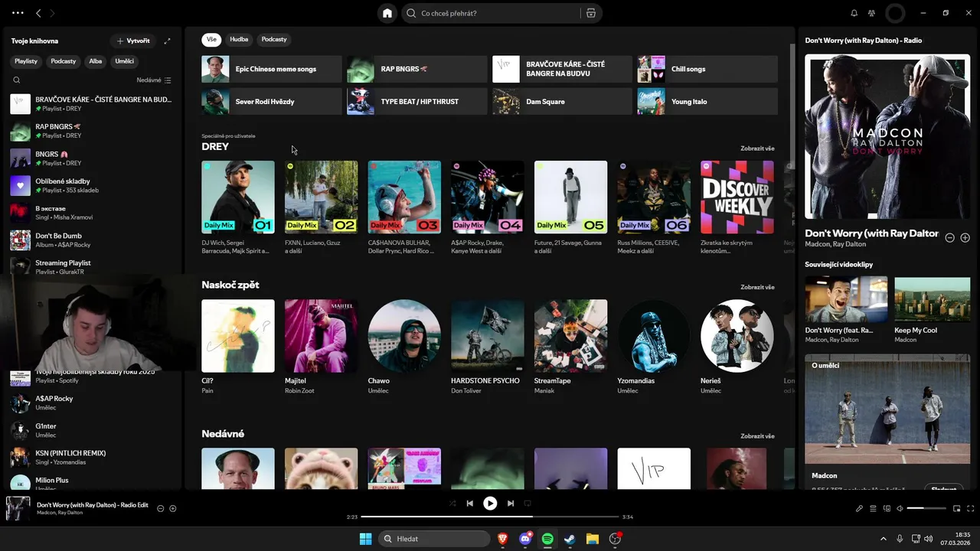The width and height of the screenshot is (980, 551).
Task: Click the library search magnifier icon
Action: pos(17,80)
